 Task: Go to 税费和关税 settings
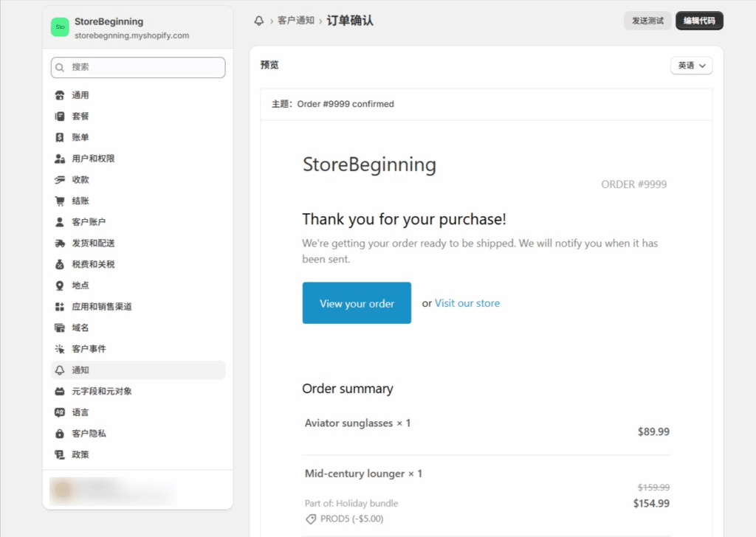click(x=93, y=264)
